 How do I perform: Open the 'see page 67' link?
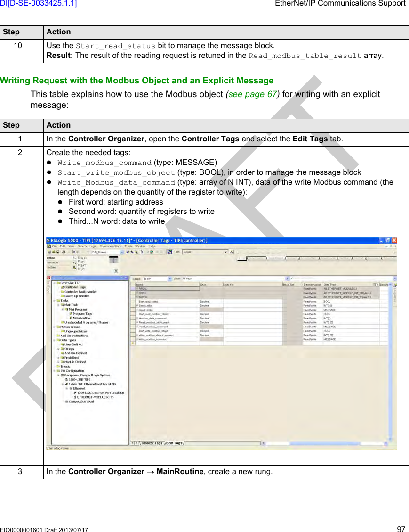coord(253,94)
